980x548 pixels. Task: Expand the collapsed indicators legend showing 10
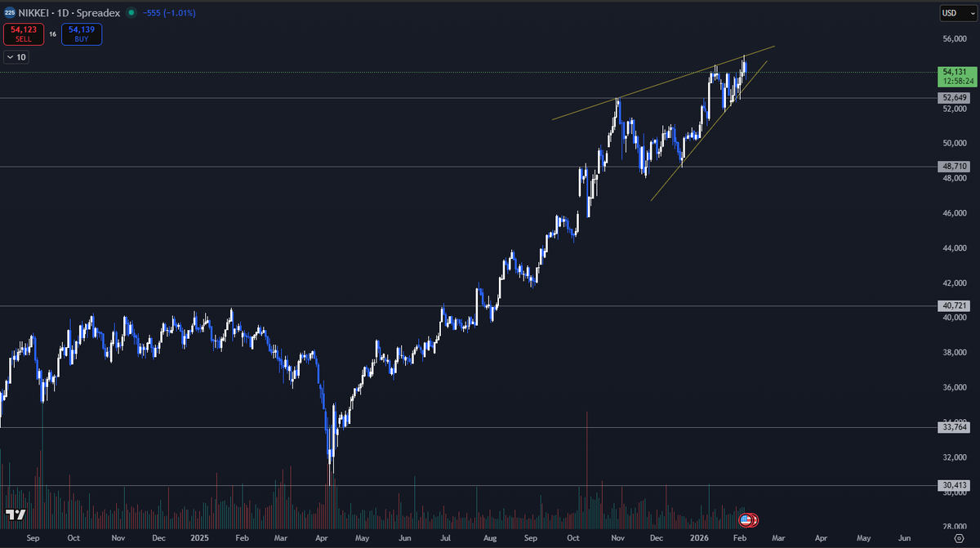(x=16, y=57)
